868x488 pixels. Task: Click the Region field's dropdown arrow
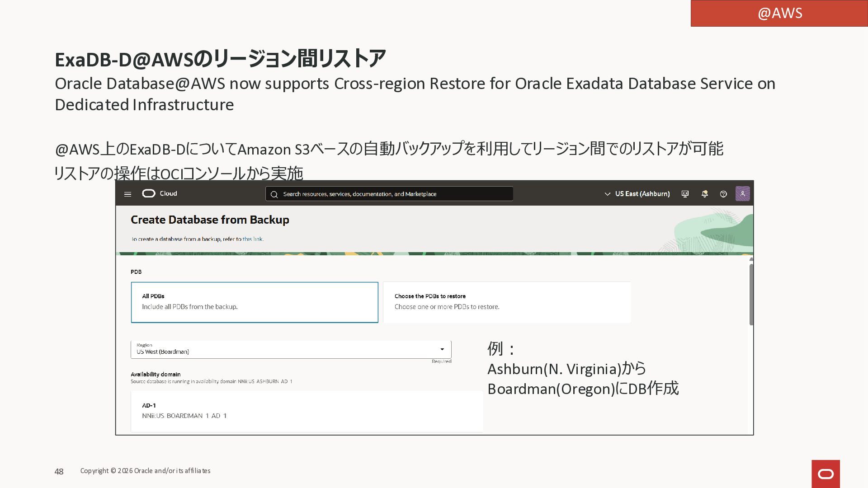442,349
